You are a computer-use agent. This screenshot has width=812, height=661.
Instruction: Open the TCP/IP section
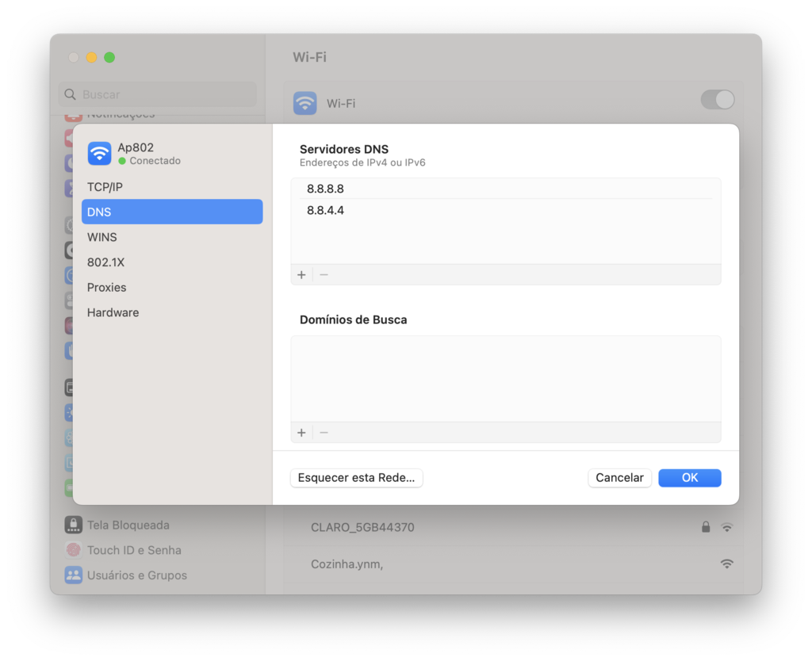[x=172, y=187]
